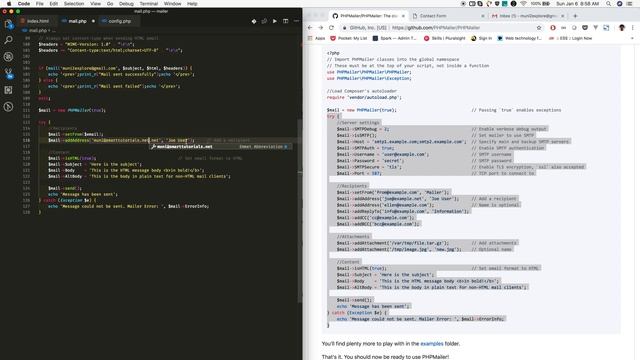Open editor more actions ellipsis

pyautogui.click(x=296, y=21)
